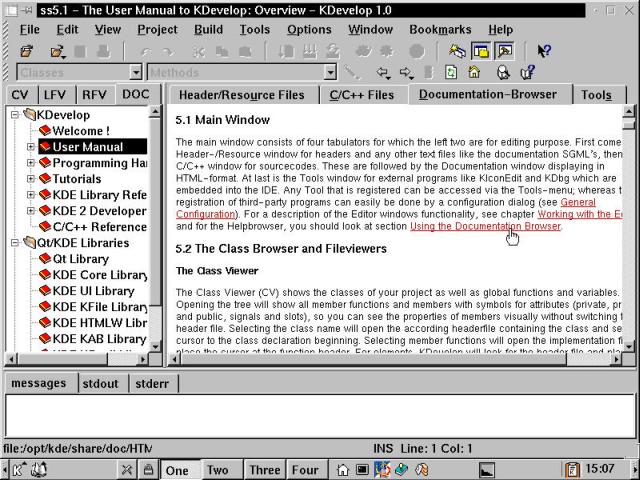Toggle the Output-View panel toolbar button
This screenshot has height=480, width=640.
504,51
